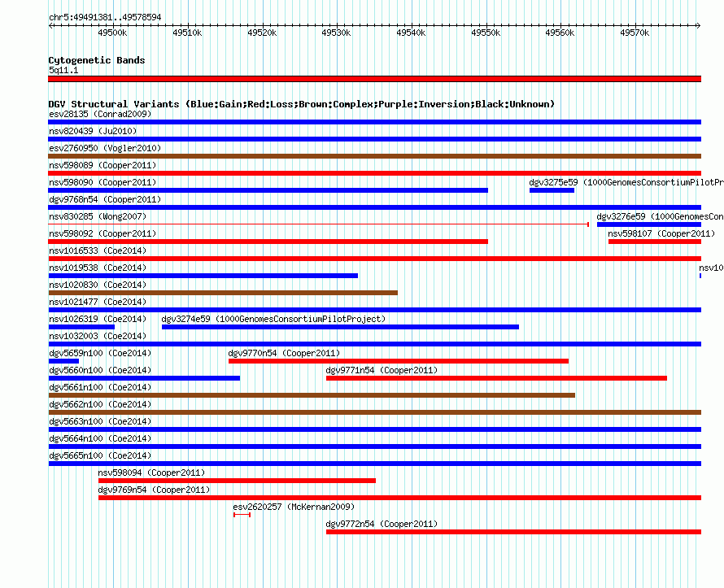
Task: Select the nsv1019538 blue gain bar
Action: click(203, 276)
